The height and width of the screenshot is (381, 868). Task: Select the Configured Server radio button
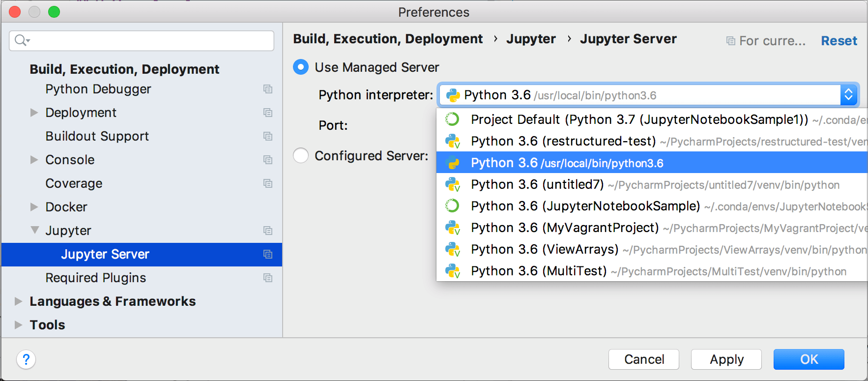click(301, 155)
